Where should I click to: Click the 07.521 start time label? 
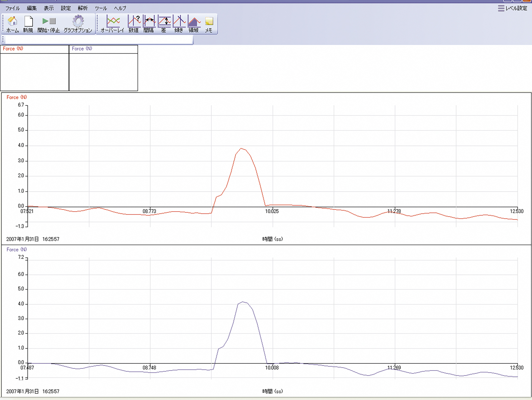pos(27,211)
